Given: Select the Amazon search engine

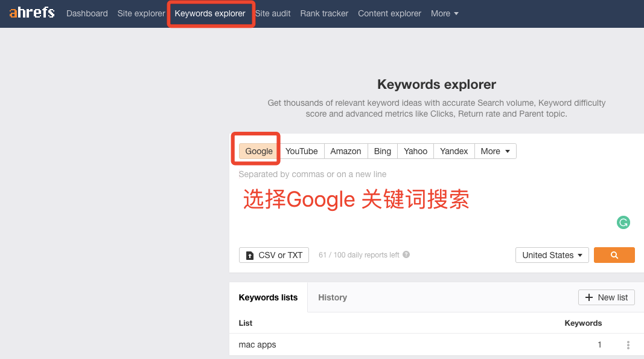Looking at the screenshot, I should tap(346, 151).
